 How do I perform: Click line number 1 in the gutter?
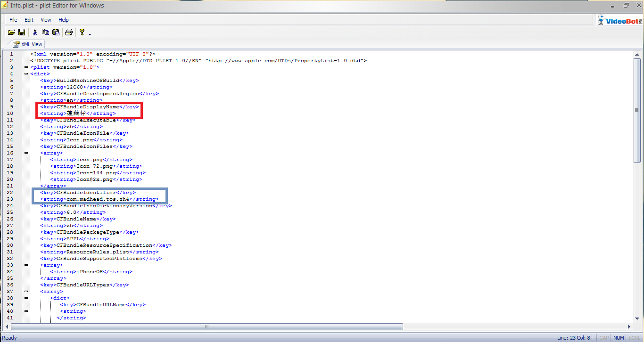tap(11, 54)
